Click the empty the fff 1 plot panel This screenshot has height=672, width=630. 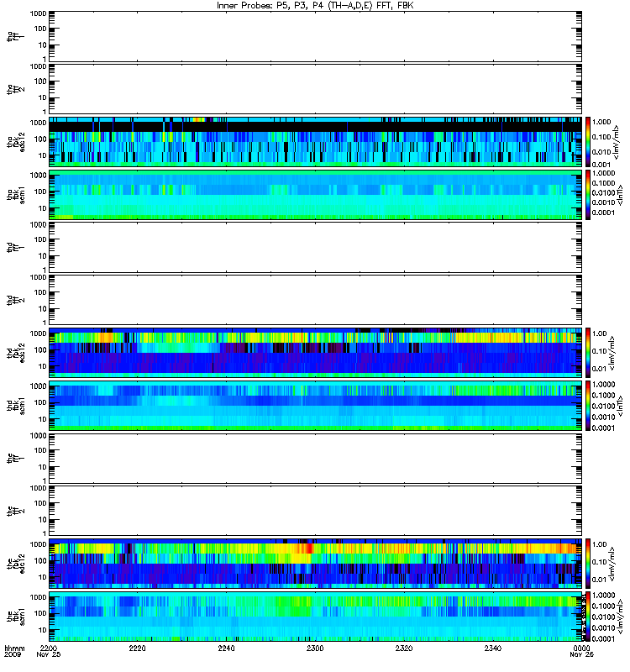(x=316, y=459)
